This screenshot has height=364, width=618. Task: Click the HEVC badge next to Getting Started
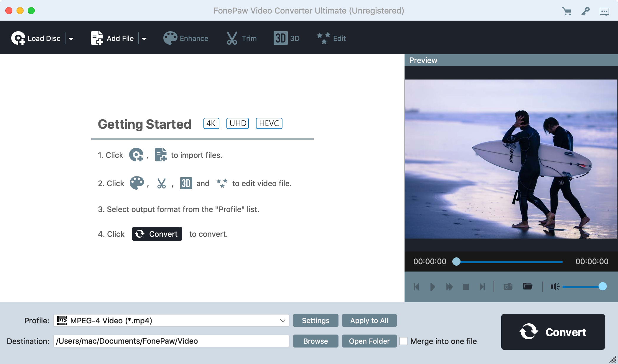(269, 123)
